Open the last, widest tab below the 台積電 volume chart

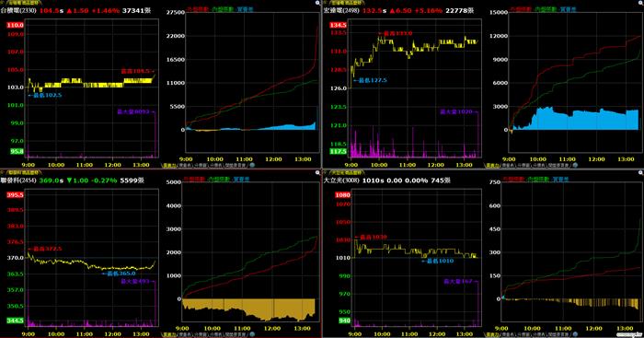pos(236,165)
